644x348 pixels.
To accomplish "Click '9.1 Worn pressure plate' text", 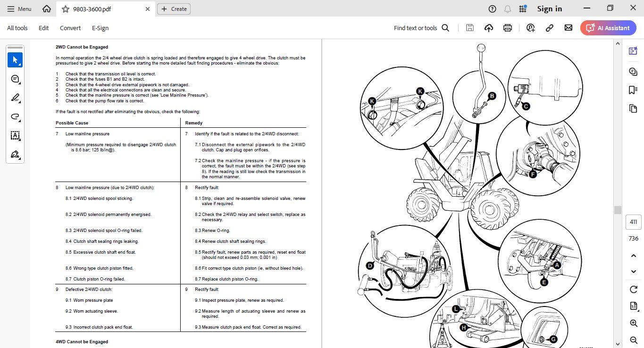I will 89,300.
